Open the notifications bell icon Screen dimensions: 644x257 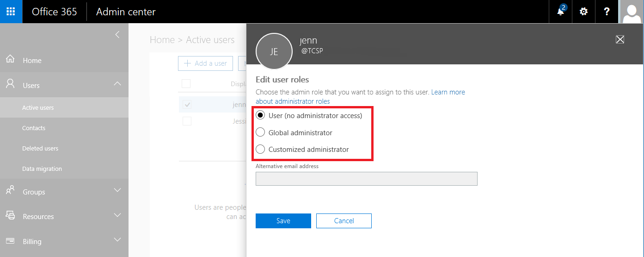tap(560, 12)
